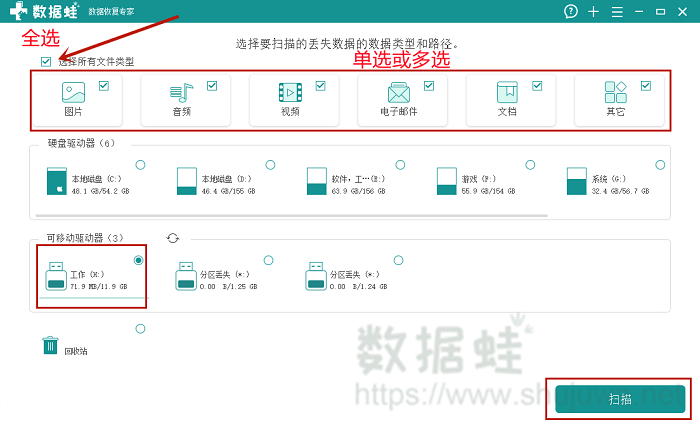Click the 图片 label text
Viewport: 700px width, 427px height.
point(73,112)
